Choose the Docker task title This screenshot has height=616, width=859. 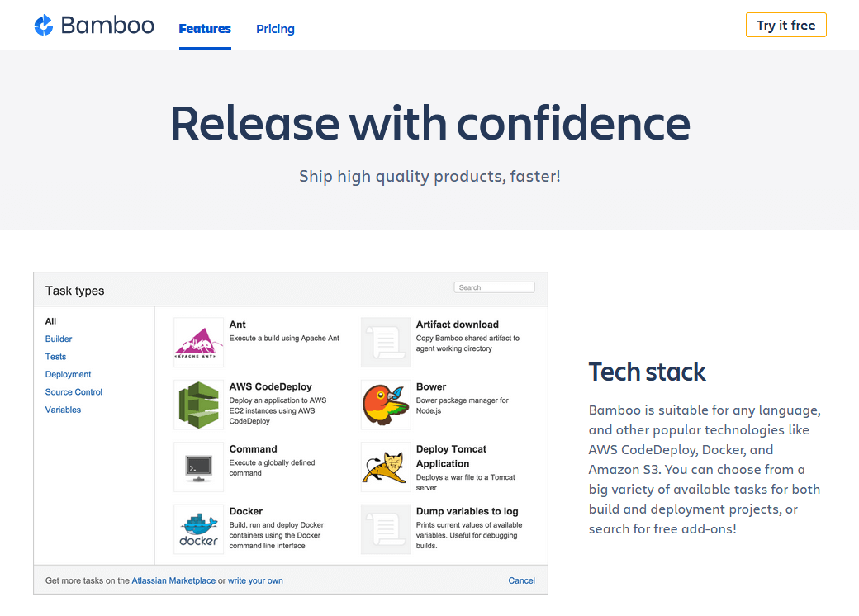246,511
